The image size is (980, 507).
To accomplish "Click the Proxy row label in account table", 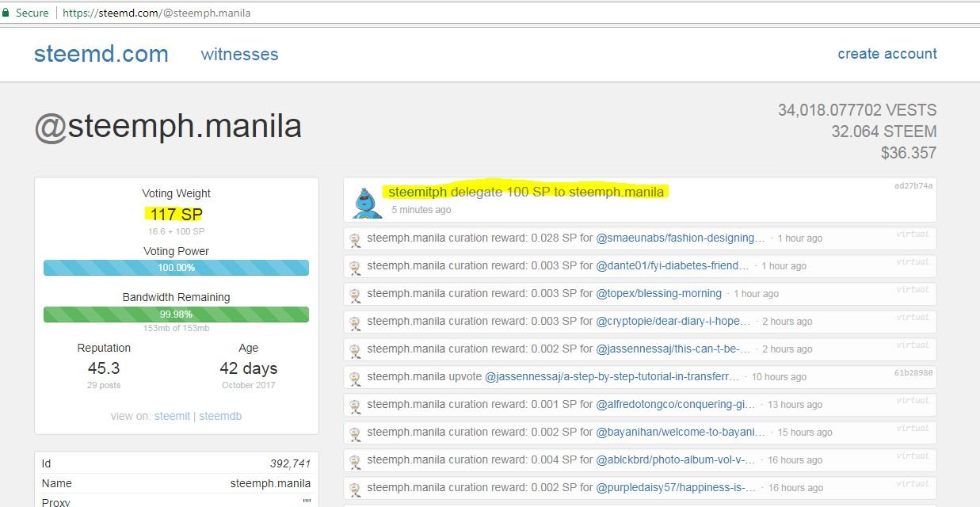I will point(55,501).
